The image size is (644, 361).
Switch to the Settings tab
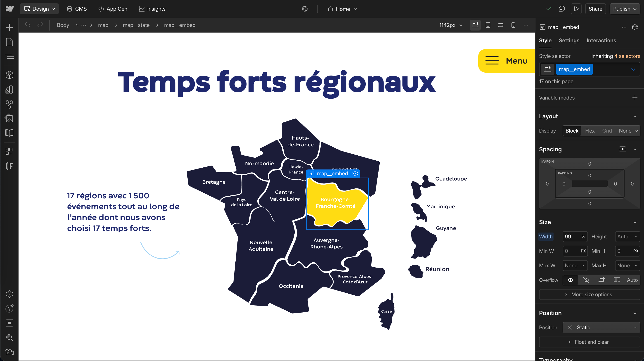569,40
